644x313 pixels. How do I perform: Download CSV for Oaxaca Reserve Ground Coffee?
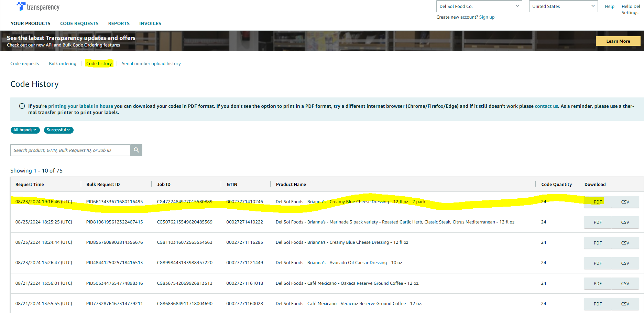point(625,283)
